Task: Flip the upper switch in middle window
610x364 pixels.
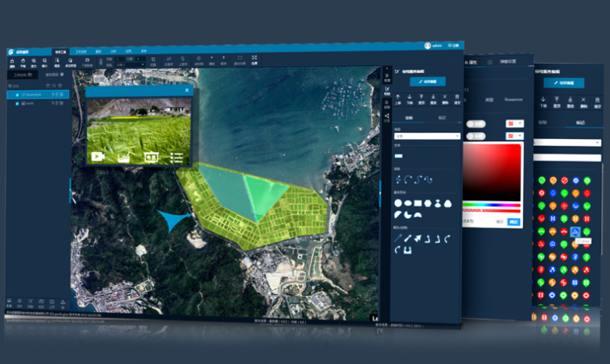Action: [x=476, y=123]
